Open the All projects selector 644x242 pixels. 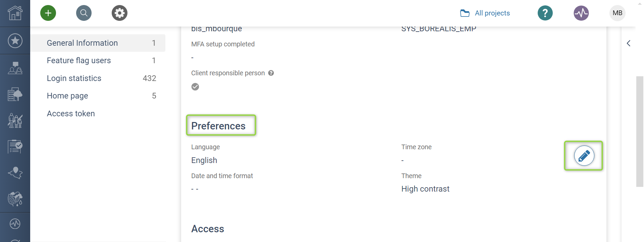click(x=485, y=13)
